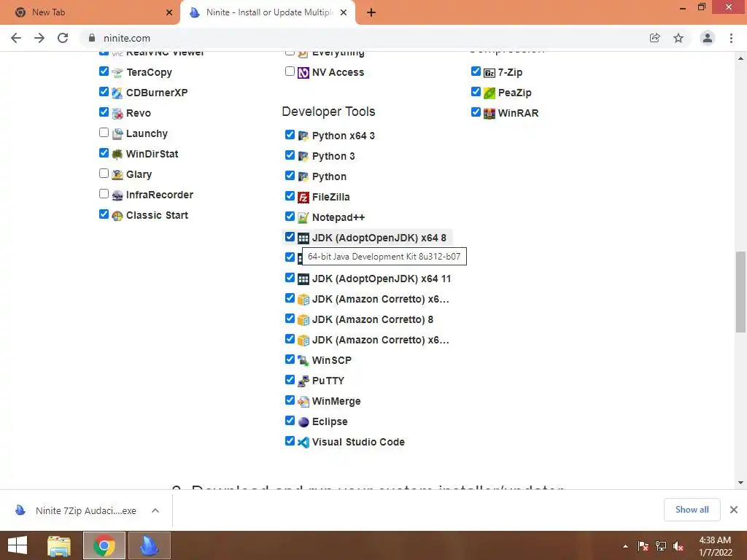Click the WinDirStat tree icon
This screenshot has height=560, width=747.
[117, 155]
